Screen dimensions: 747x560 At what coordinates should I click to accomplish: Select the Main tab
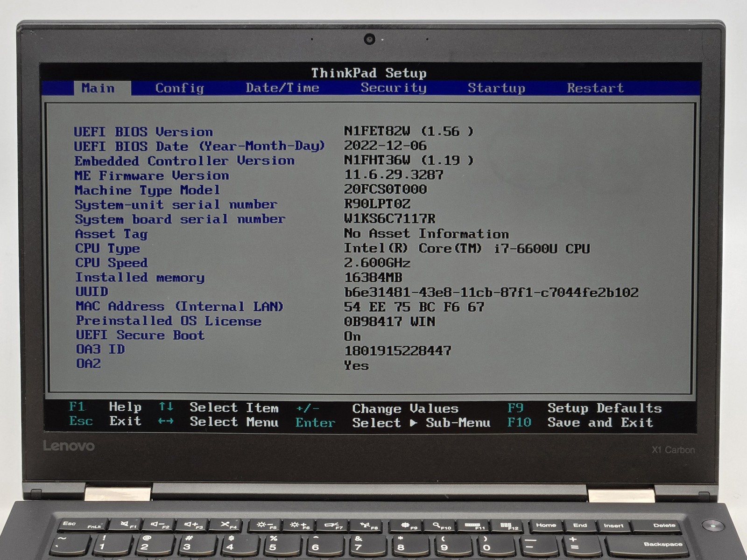point(98,88)
